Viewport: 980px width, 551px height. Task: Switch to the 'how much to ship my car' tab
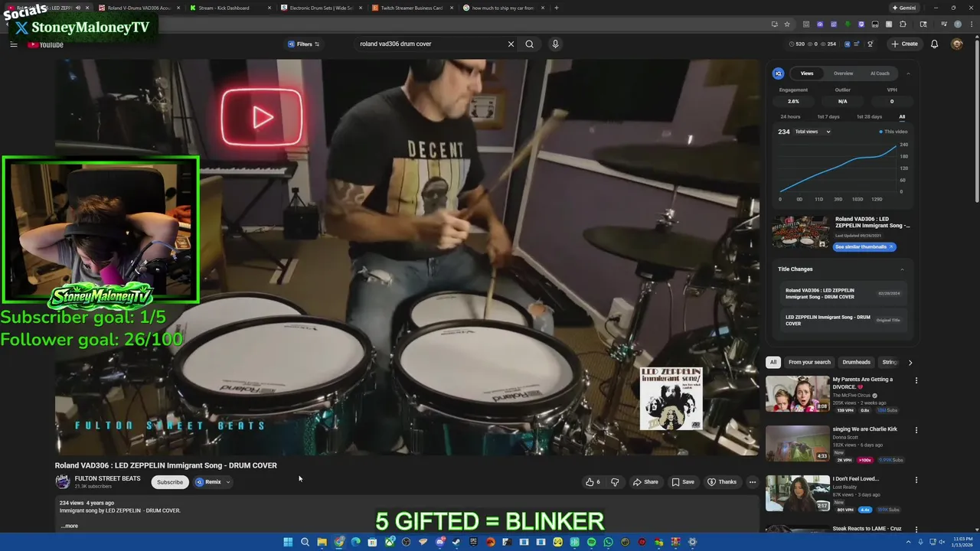pos(503,8)
